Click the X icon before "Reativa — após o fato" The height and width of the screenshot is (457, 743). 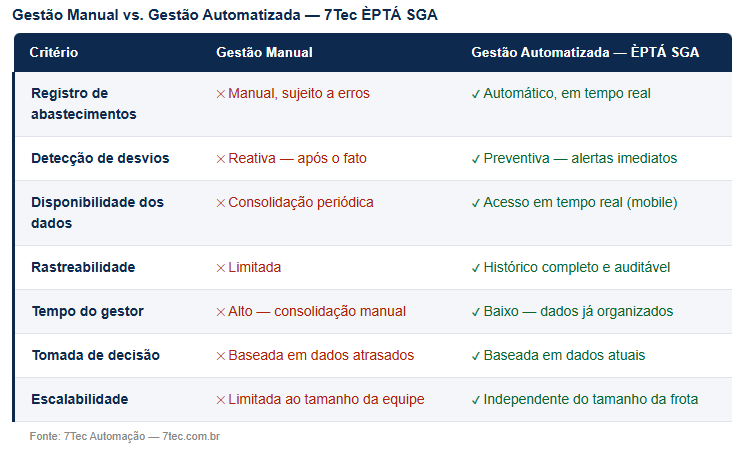(221, 159)
